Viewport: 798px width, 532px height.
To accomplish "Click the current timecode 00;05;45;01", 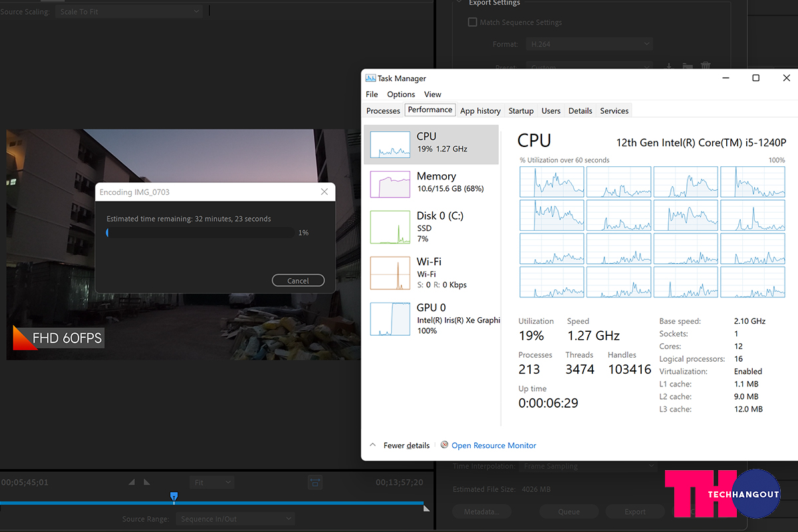I will [25, 482].
